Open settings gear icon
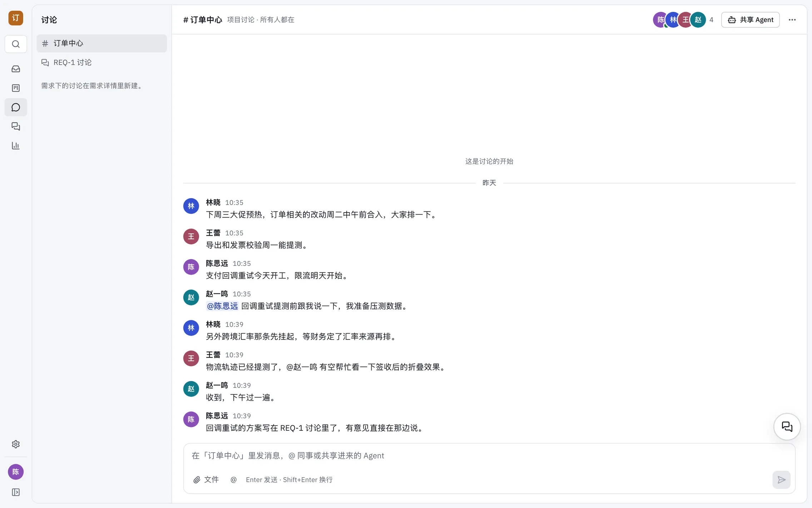This screenshot has width=812, height=508. tap(16, 444)
